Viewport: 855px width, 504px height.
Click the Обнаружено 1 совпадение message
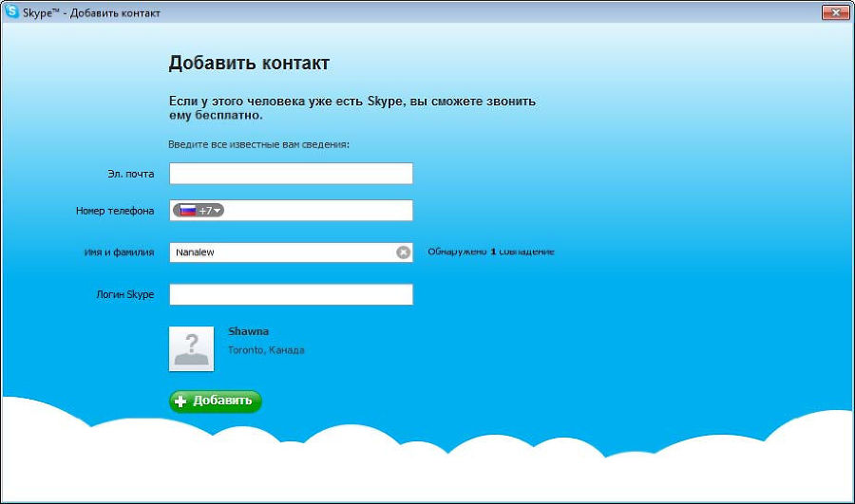point(490,252)
